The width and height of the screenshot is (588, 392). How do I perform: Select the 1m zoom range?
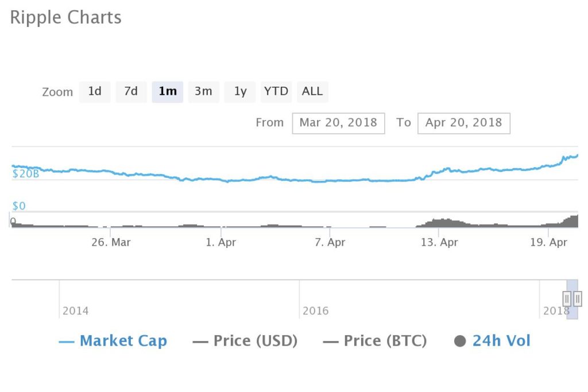point(167,91)
